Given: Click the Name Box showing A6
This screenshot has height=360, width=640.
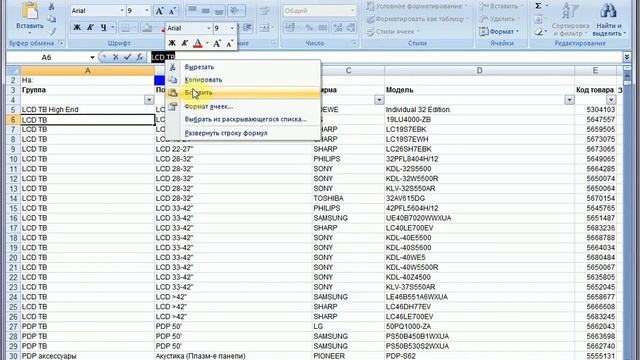Looking at the screenshot, I should 47,58.
